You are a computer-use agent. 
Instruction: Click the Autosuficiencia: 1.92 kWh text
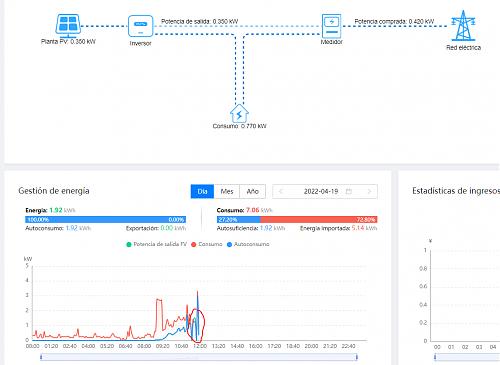pos(251,228)
